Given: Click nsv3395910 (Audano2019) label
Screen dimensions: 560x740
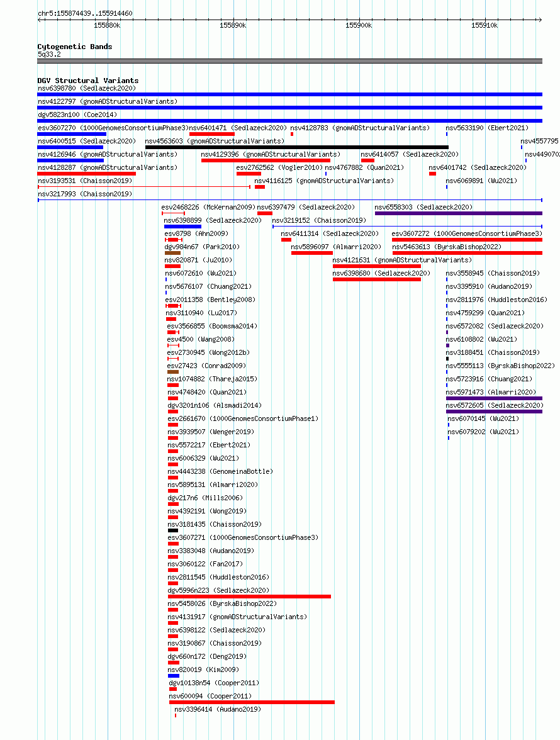Looking at the screenshot, I should (489, 286).
